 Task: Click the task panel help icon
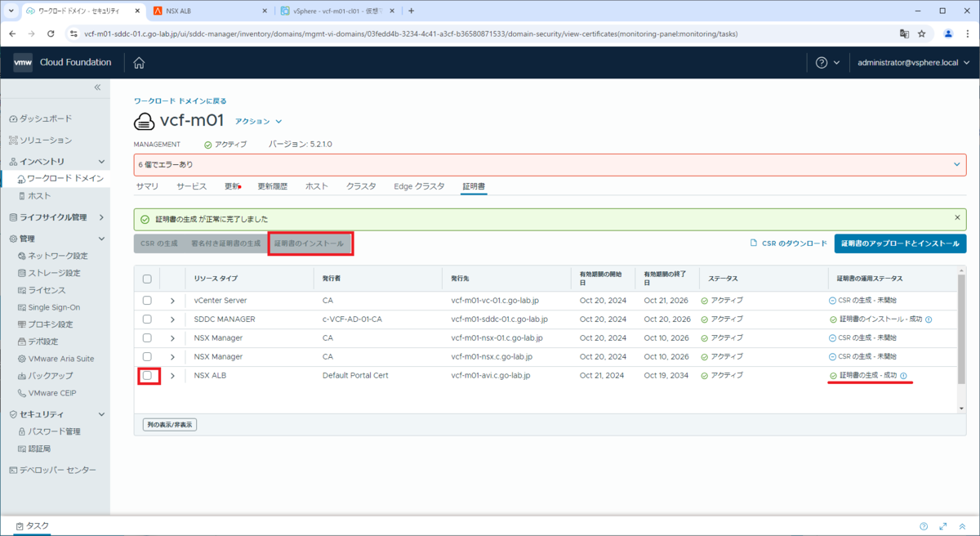pos(924,526)
